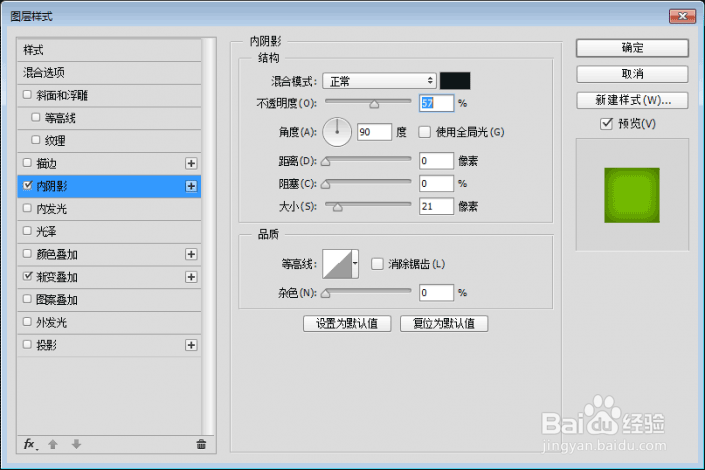Move effect up with up arrow icon
705x470 pixels.
click(53, 444)
